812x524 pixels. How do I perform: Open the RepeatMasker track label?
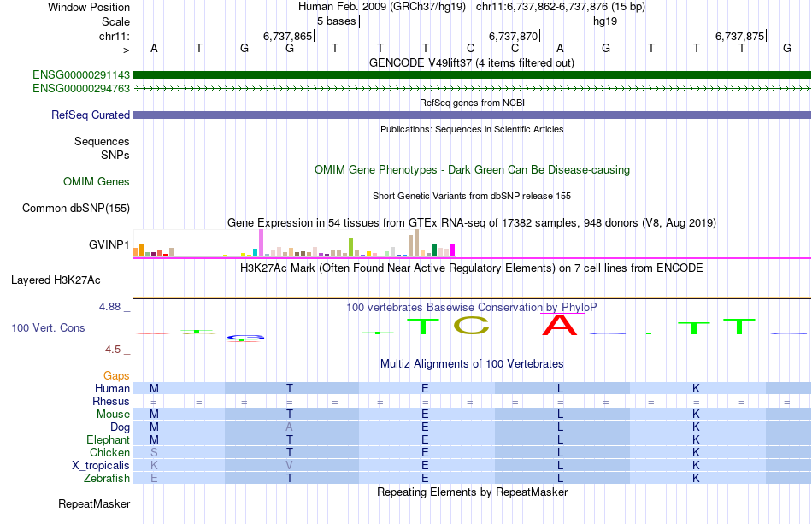coord(94,503)
